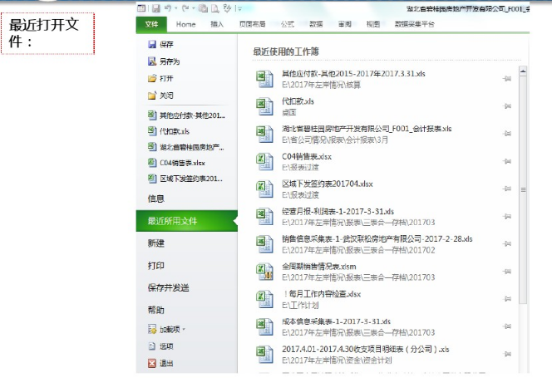The image size is (552, 392).
Task: Toggle the pin for 经营月报-利润表-1-2017-3-31.xls
Action: tap(506, 216)
